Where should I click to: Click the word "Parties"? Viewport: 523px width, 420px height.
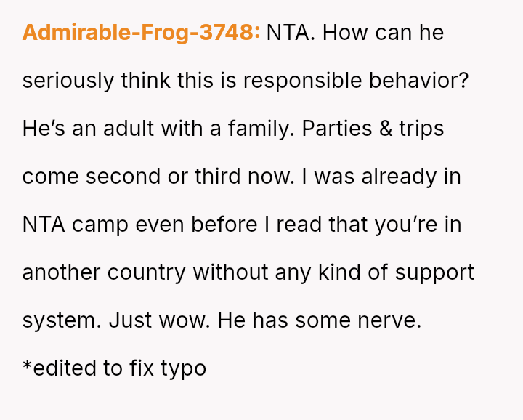pyautogui.click(x=337, y=129)
